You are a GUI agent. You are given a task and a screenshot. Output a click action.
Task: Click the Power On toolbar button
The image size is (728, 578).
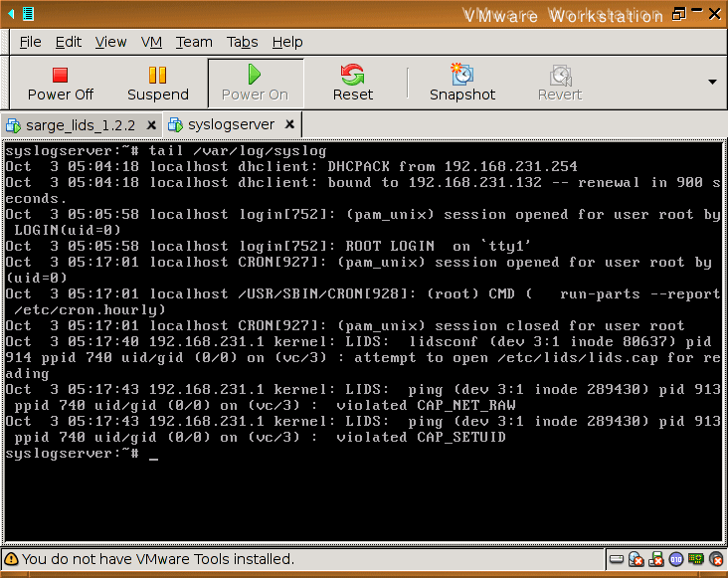pyautogui.click(x=255, y=84)
